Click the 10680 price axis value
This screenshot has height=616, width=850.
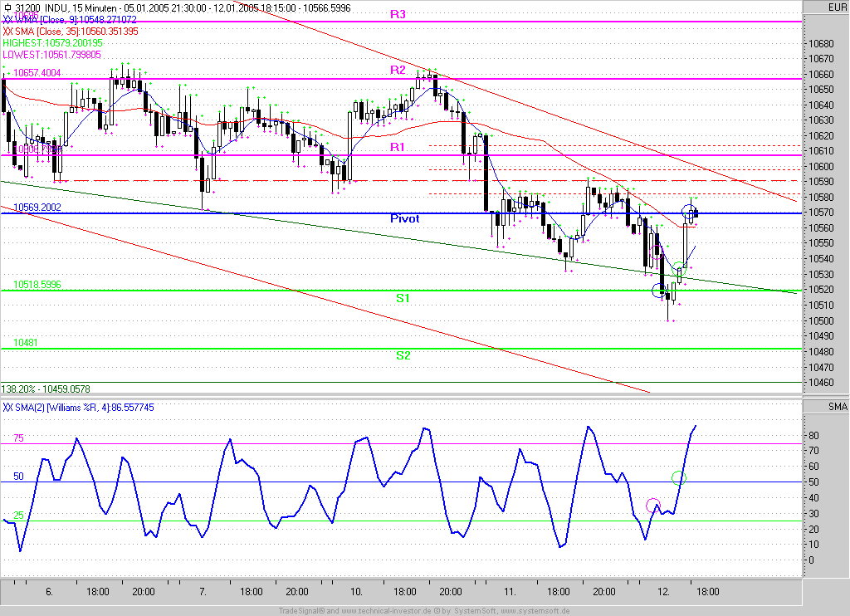pos(821,43)
